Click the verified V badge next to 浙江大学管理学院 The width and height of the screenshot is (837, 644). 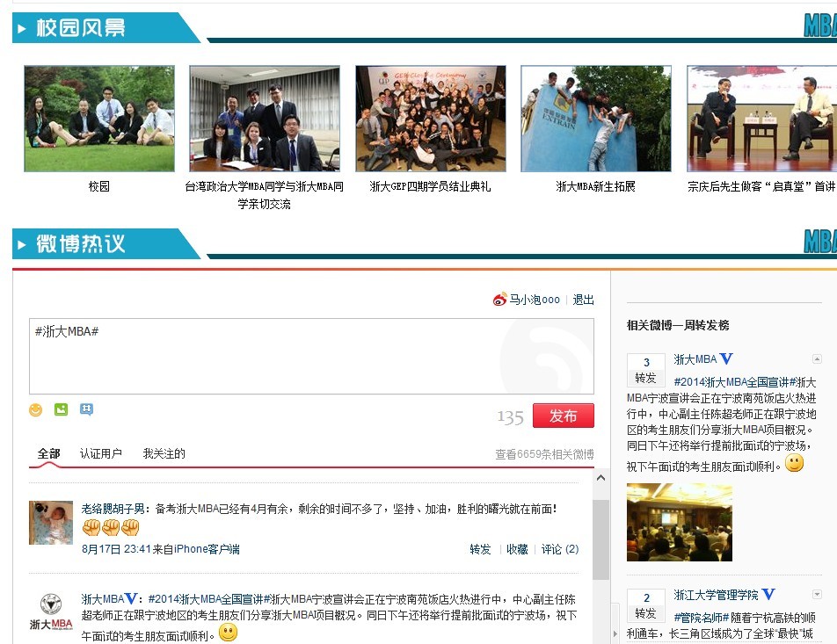point(768,594)
